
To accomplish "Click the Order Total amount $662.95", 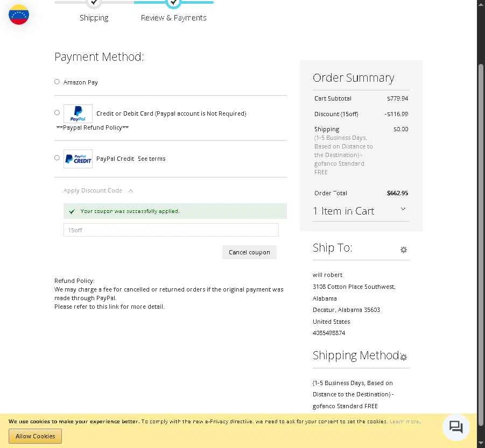I will (x=397, y=193).
